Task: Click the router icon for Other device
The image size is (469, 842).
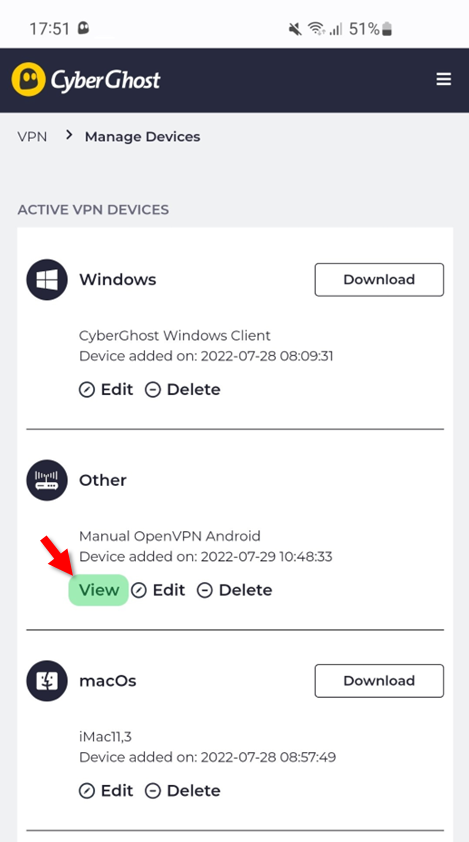Action: point(47,480)
